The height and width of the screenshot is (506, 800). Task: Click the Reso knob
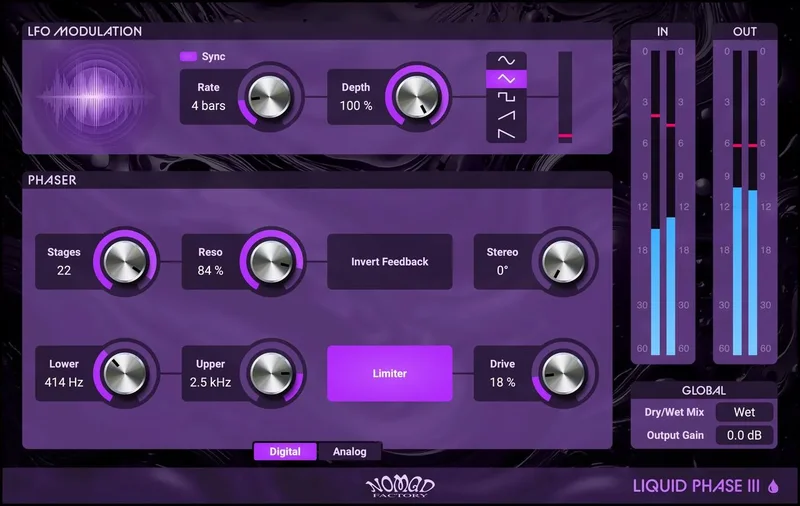(x=271, y=262)
